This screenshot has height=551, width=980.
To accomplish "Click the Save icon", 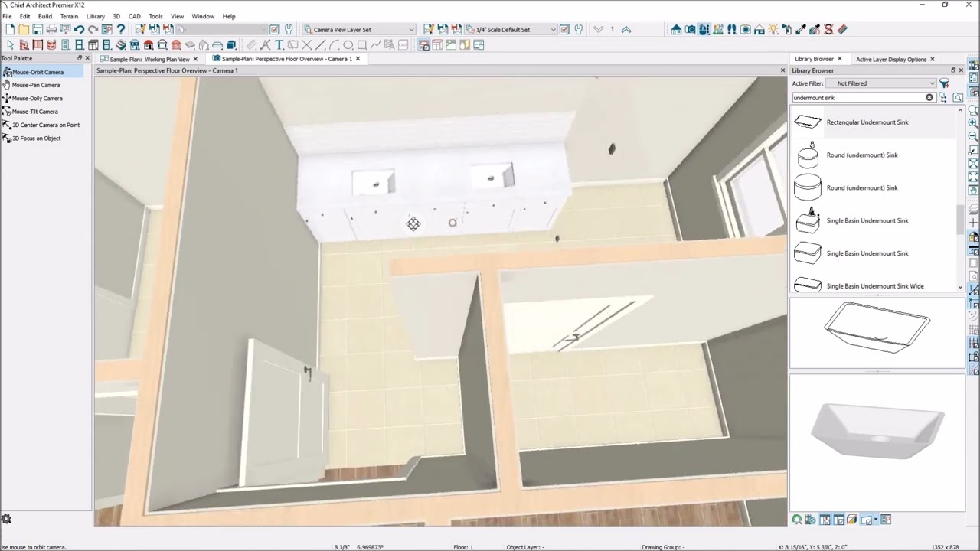I will coord(38,30).
